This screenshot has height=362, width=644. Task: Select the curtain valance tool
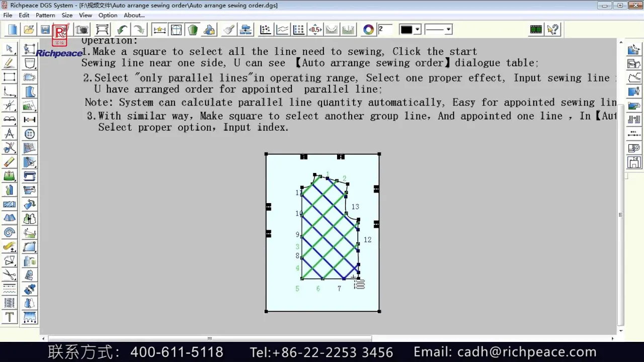click(x=30, y=317)
